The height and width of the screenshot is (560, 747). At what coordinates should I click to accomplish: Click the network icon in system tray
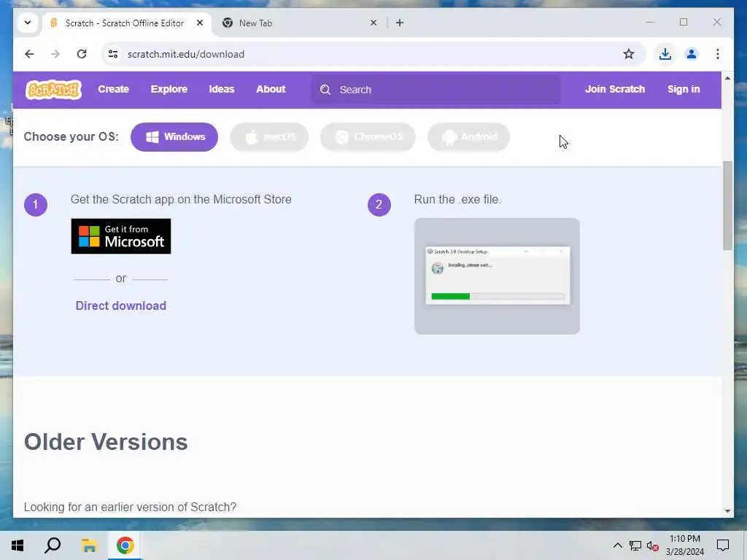tap(635, 545)
